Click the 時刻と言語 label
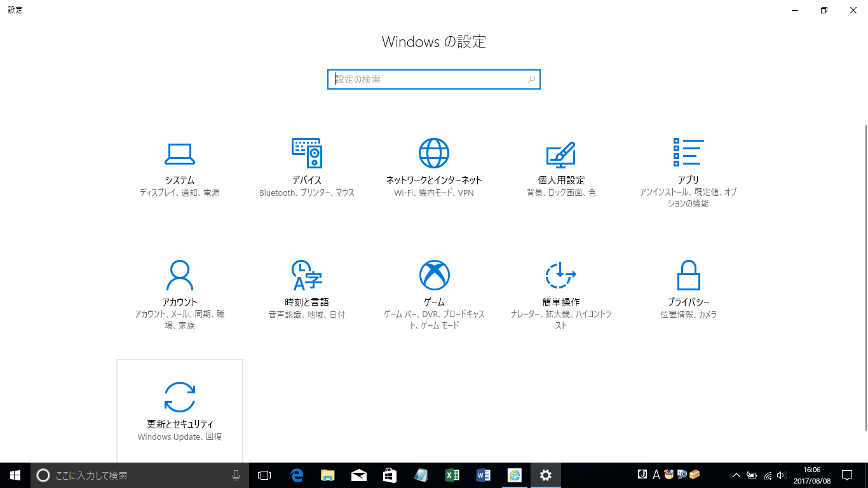 tap(307, 302)
